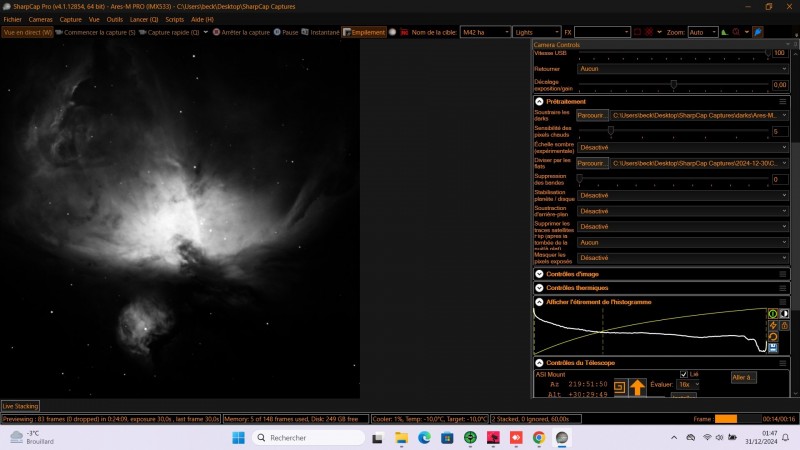Open Google Chrome from the taskbar
The image size is (800, 450).
539,438
